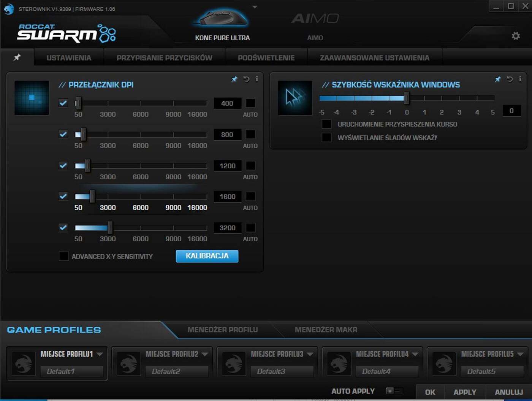Image resolution: width=532 pixels, height=401 pixels.
Task: Enable Uruchomienie Przyspieszenia Kurso
Action: [326, 124]
